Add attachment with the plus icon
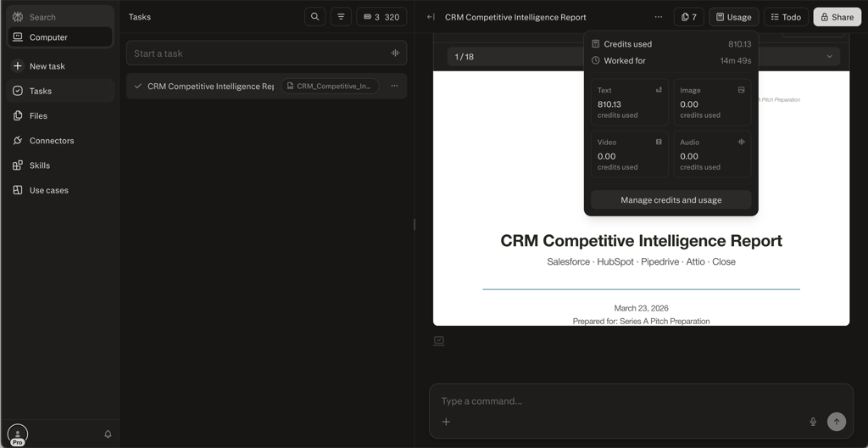 [x=446, y=422]
